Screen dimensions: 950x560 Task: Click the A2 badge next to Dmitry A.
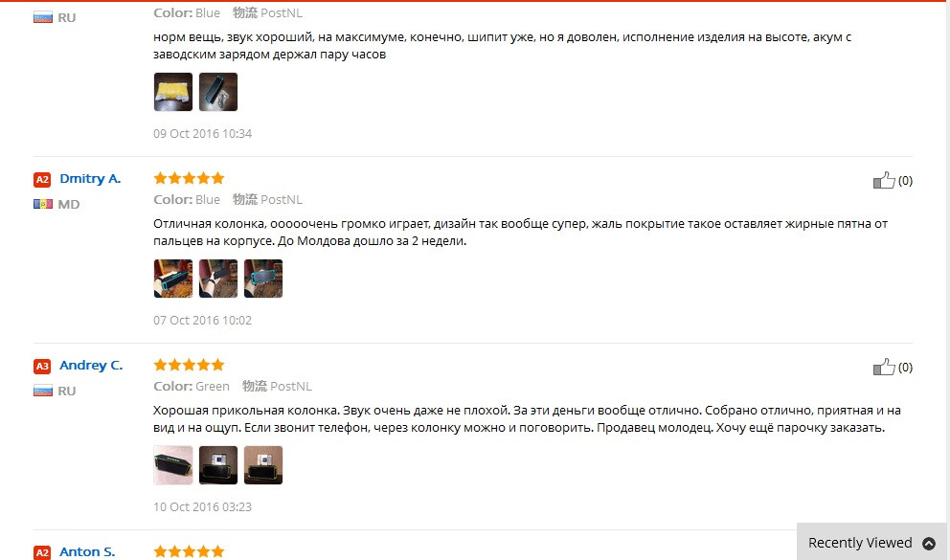42,179
